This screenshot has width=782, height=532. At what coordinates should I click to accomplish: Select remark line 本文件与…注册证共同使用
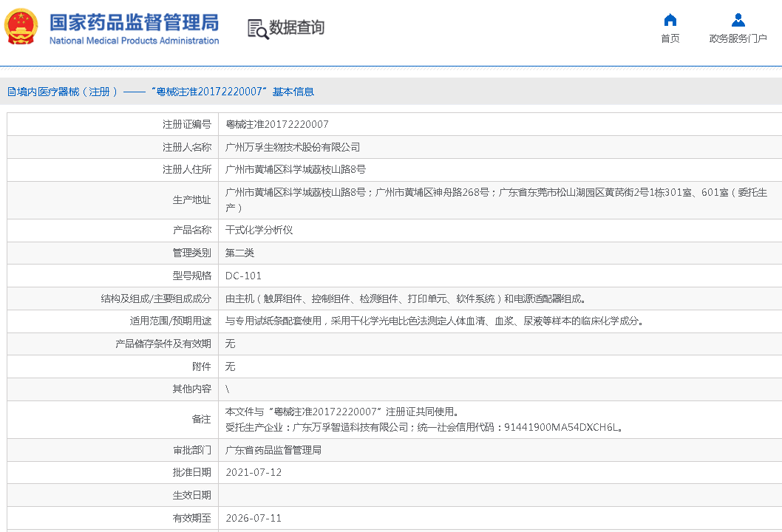pyautogui.click(x=341, y=412)
